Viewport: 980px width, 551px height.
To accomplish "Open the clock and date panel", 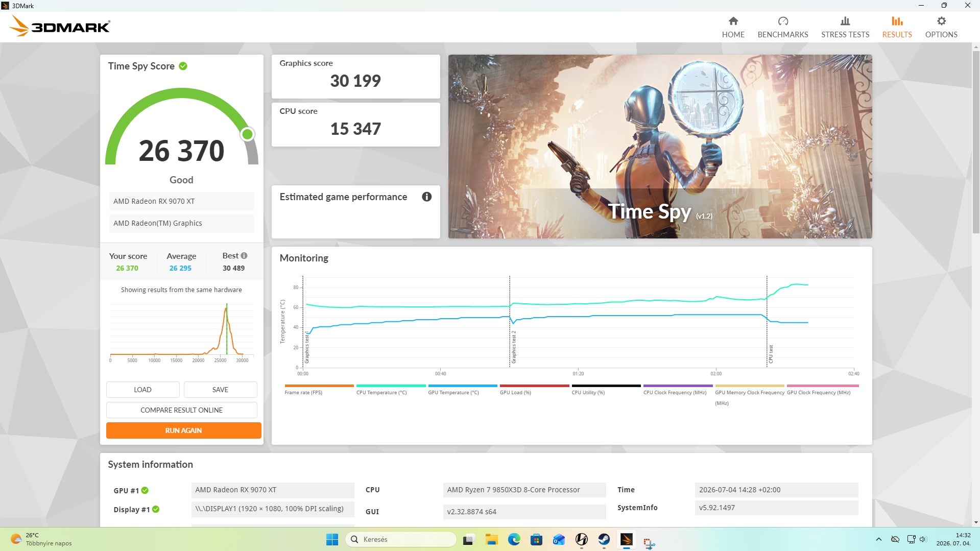I will point(953,539).
